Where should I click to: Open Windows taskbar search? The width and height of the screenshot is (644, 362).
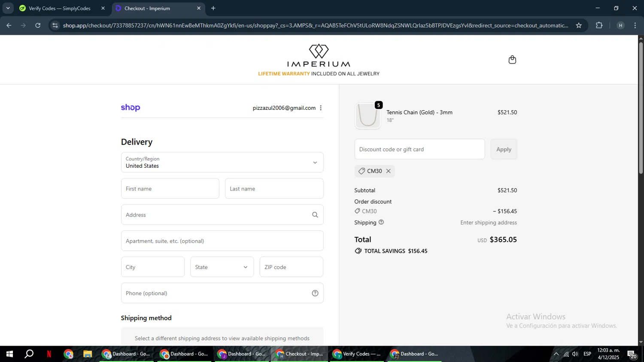coord(29,354)
